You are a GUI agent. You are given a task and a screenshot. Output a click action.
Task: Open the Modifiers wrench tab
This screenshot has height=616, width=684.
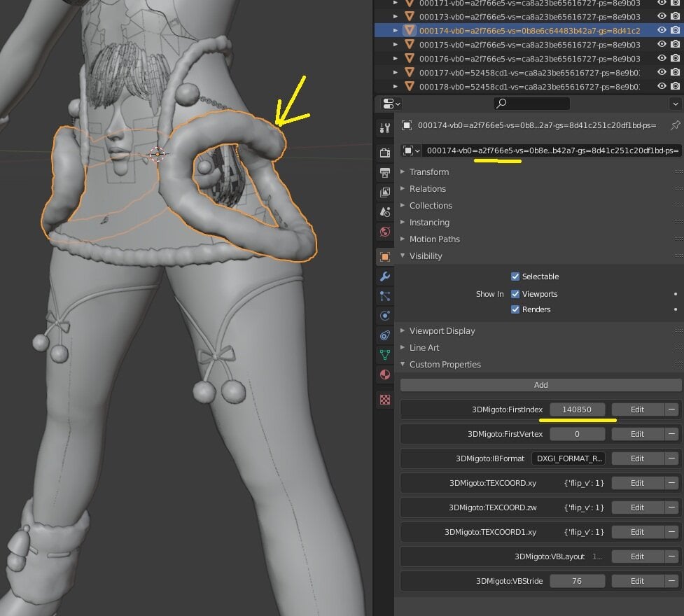(x=385, y=276)
